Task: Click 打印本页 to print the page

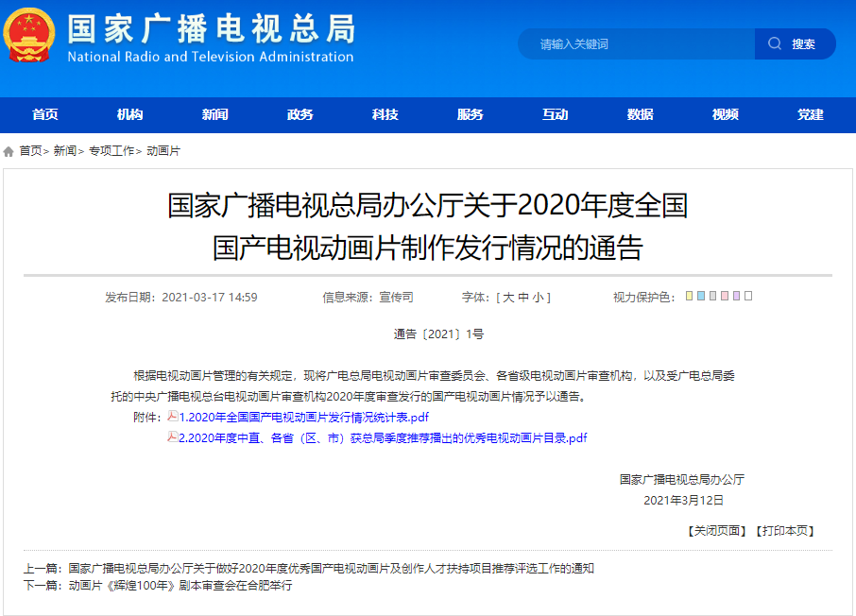Action: [784, 531]
